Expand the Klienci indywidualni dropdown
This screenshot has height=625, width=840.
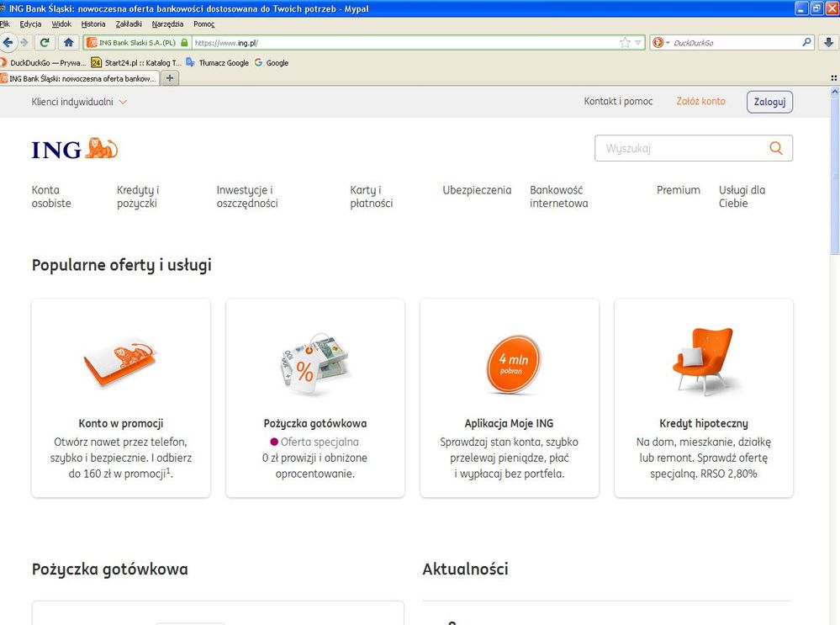pos(79,102)
